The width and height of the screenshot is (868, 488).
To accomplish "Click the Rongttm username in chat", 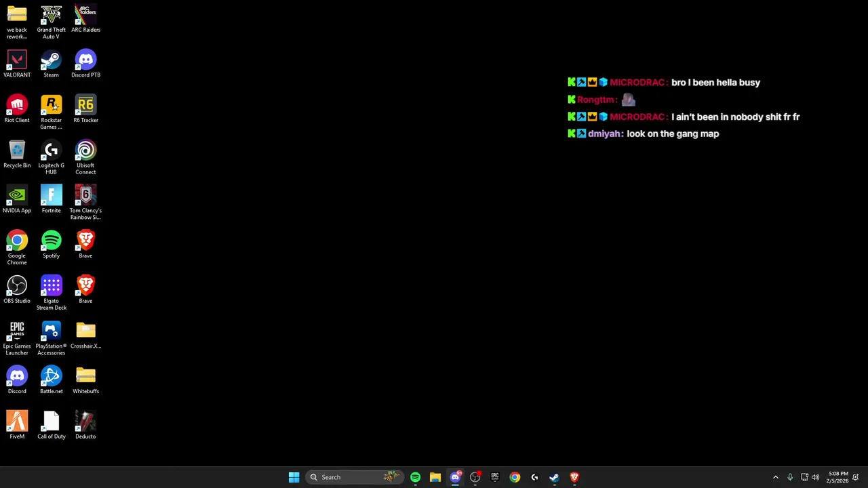I will coord(595,100).
